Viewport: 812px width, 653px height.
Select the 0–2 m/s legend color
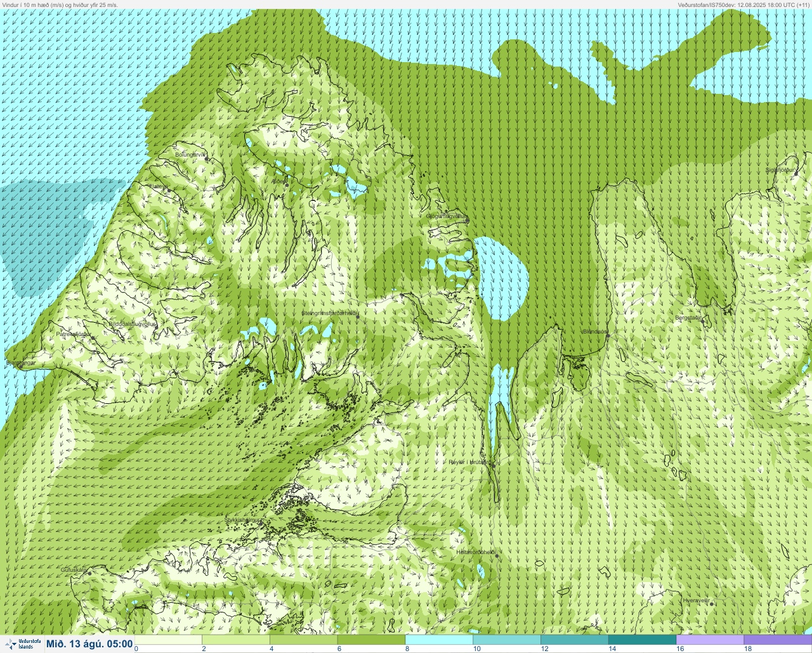pyautogui.click(x=168, y=640)
